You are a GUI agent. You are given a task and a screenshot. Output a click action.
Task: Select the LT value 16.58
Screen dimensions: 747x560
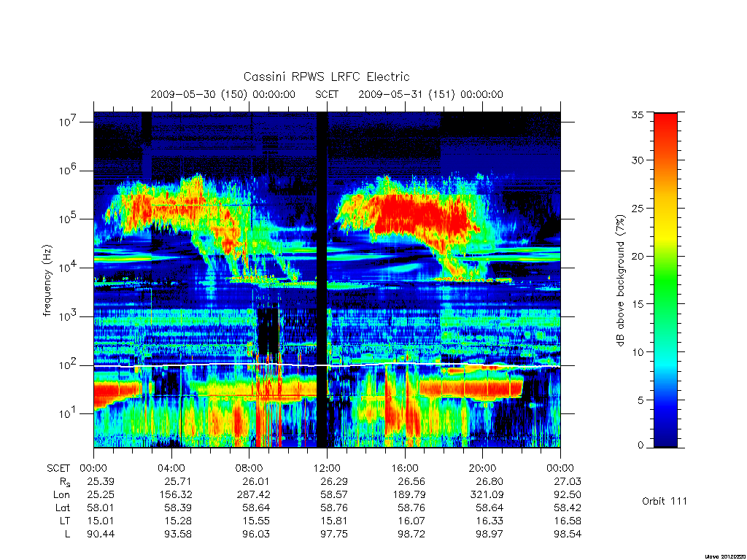click(x=567, y=521)
